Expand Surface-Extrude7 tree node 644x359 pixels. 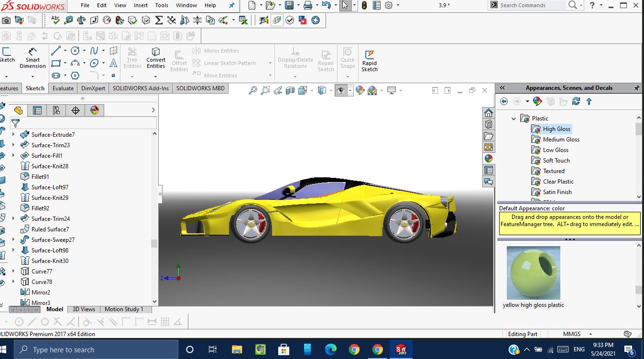point(13,135)
